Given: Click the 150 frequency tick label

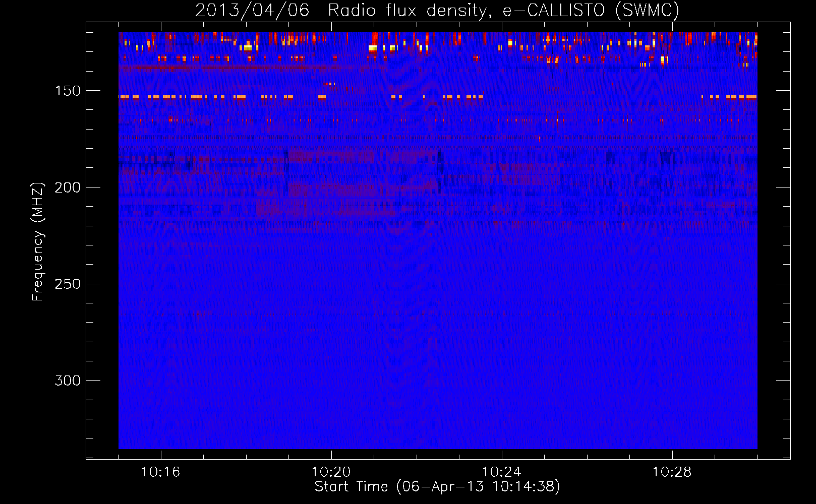Looking at the screenshot, I should [x=68, y=91].
